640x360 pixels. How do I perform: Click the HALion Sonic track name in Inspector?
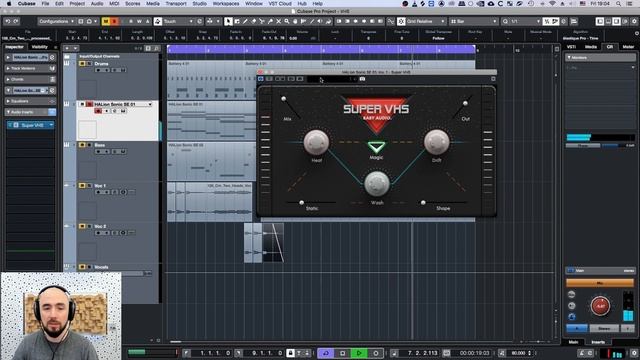pos(30,58)
